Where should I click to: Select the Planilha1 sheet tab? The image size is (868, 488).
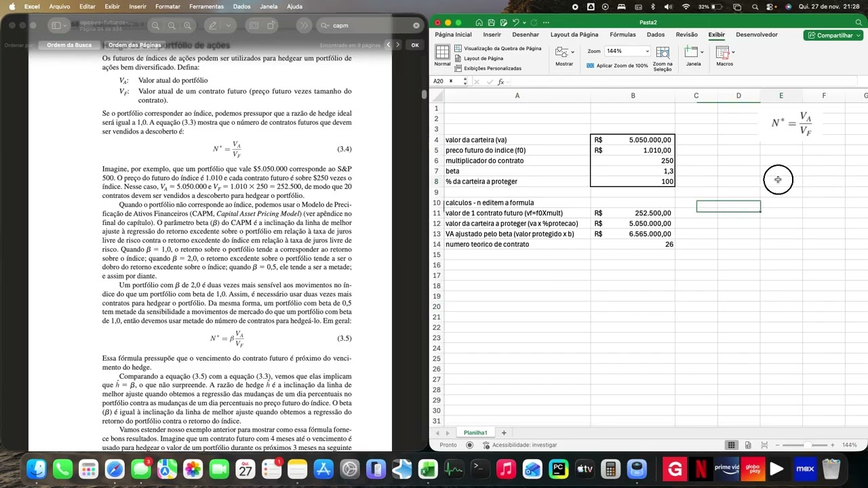click(475, 432)
